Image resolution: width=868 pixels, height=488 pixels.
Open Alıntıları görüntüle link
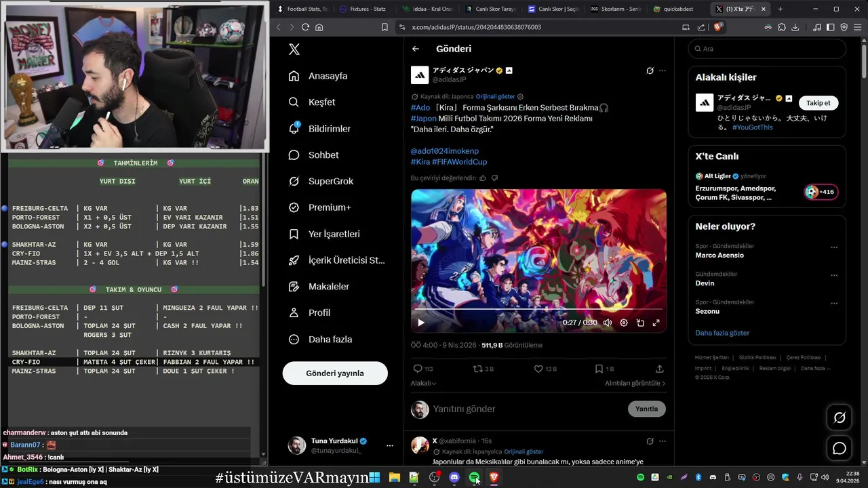(x=635, y=383)
